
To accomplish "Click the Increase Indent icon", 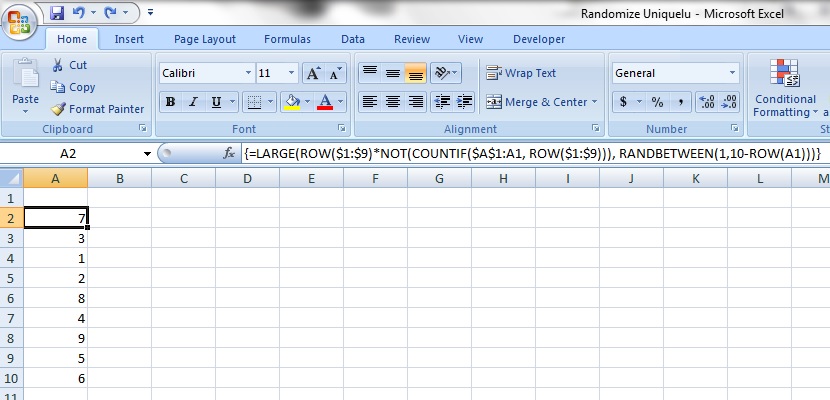I will (x=464, y=102).
